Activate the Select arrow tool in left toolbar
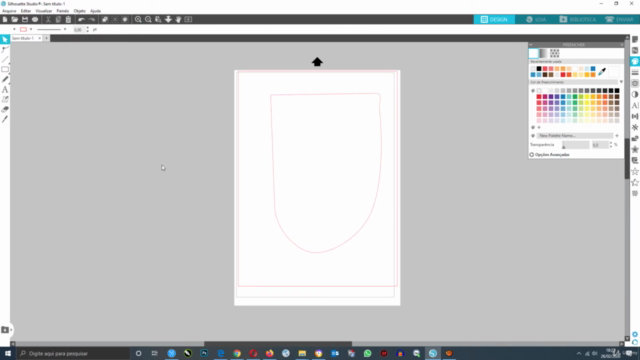The width and height of the screenshot is (640, 360). (x=5, y=39)
